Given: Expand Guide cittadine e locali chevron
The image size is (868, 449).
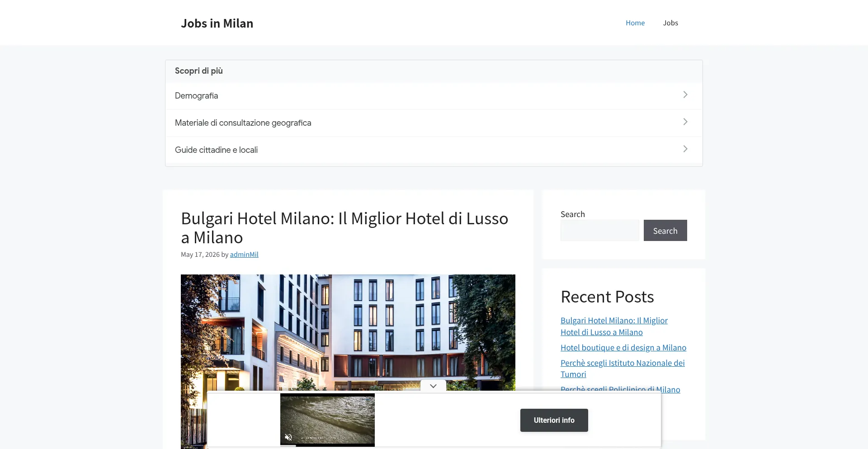Looking at the screenshot, I should pyautogui.click(x=685, y=149).
